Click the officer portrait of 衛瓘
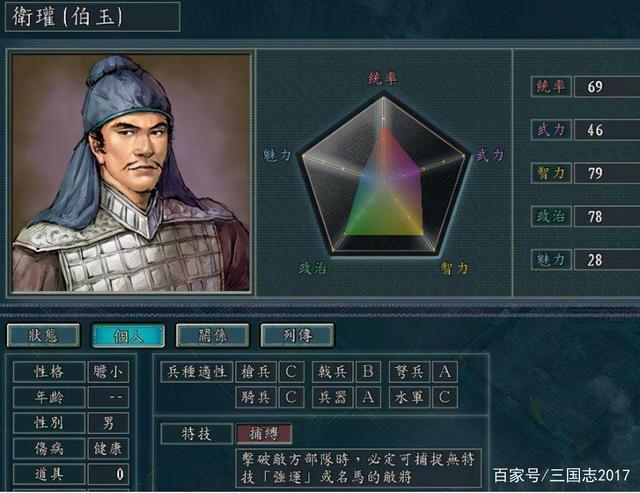This screenshot has width=640, height=493. [131, 173]
